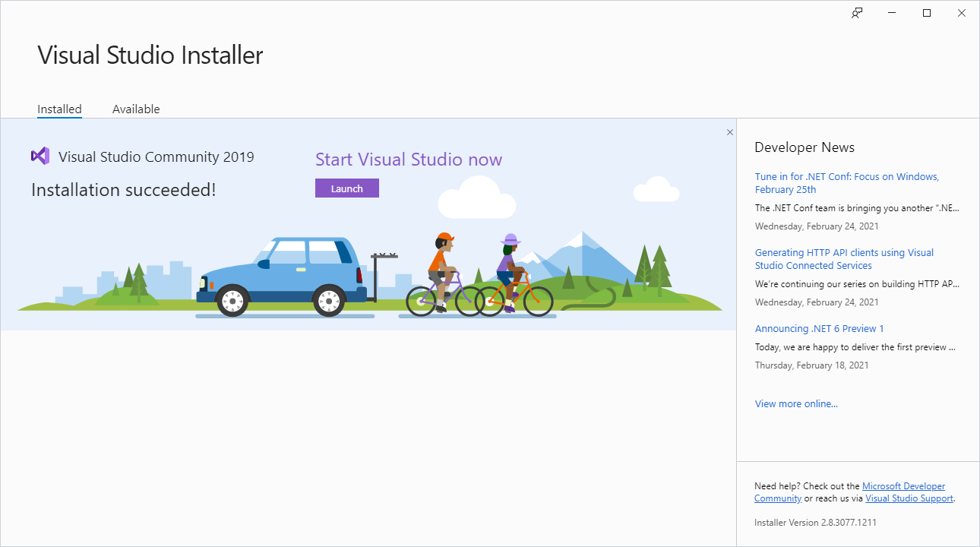This screenshot has height=547, width=980.
Task: Click the Developer News heading
Action: pyautogui.click(x=805, y=147)
